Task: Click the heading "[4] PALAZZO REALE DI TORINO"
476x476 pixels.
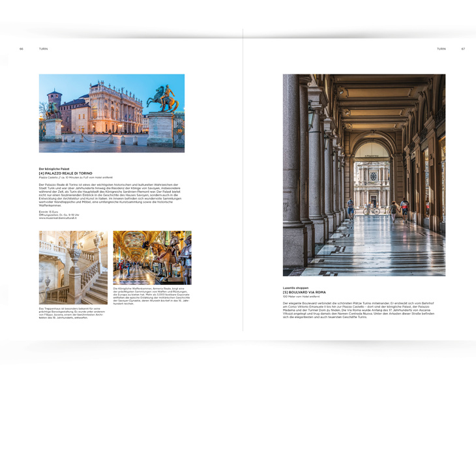Action: 66,173
